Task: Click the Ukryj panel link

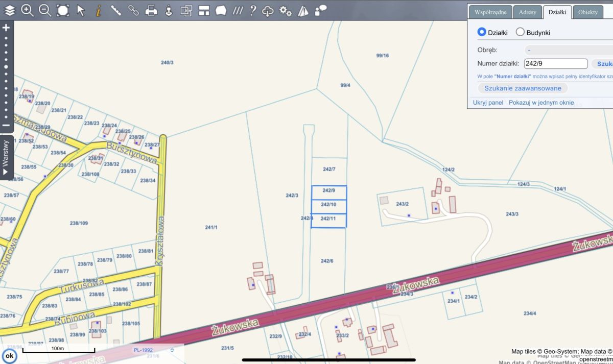Action: (x=488, y=103)
